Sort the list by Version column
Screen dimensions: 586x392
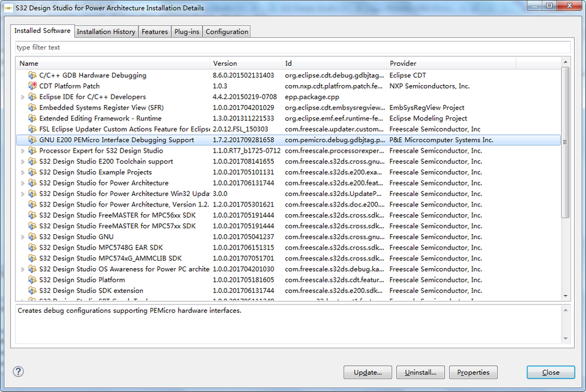[x=246, y=63]
